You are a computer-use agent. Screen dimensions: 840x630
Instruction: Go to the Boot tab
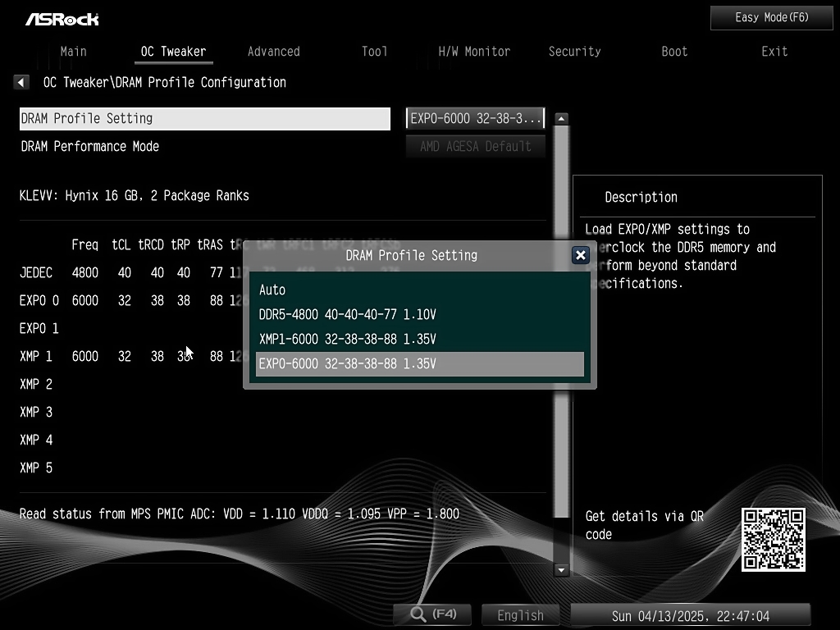coord(674,51)
